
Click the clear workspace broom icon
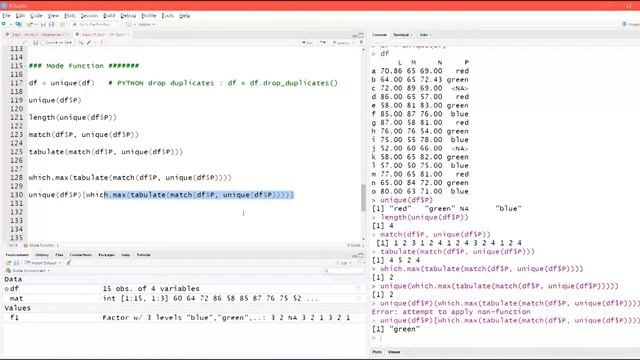click(x=69, y=263)
